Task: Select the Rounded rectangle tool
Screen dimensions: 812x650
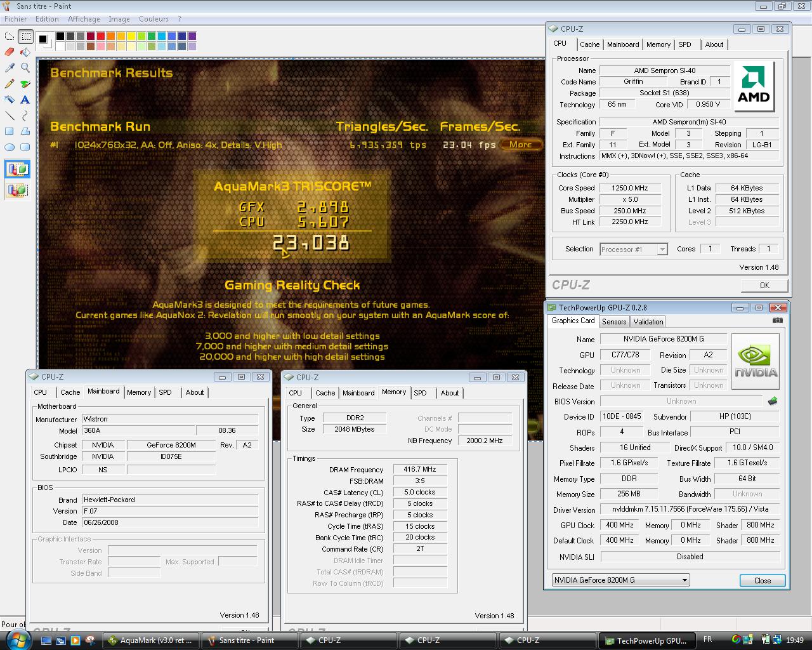Action: [25, 147]
